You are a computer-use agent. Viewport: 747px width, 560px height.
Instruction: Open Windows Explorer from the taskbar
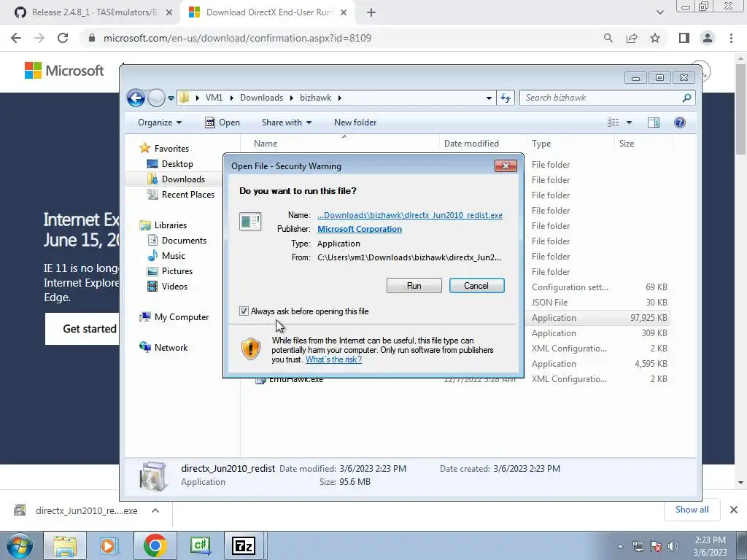65,545
